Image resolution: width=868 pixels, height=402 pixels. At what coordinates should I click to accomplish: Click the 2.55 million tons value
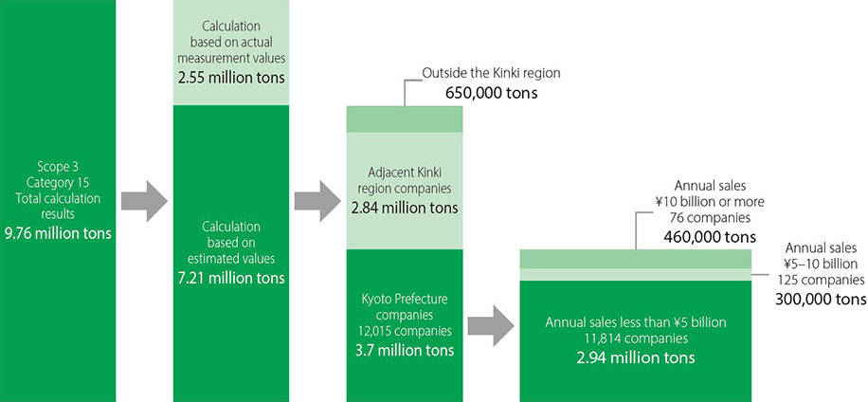(x=230, y=75)
